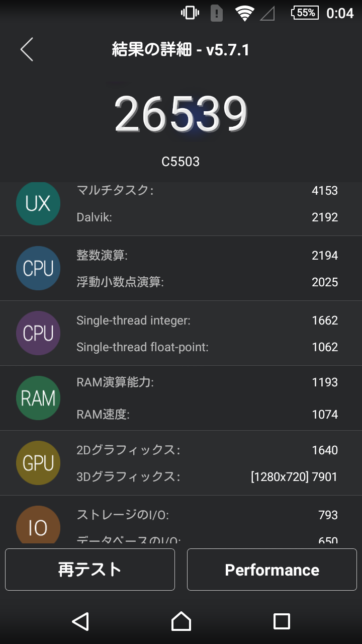Tap the battery 55% indicator
Image resolution: width=362 pixels, height=644 pixels.
pyautogui.click(x=304, y=14)
